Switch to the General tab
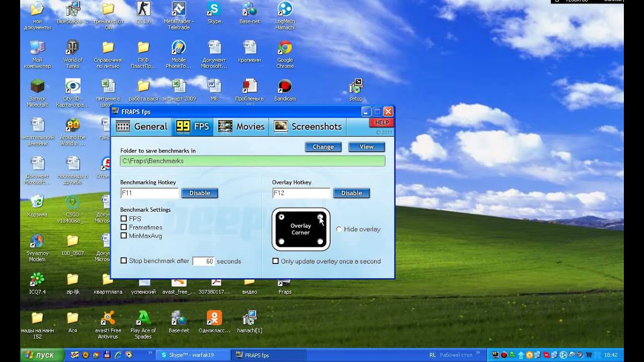This screenshot has width=644, height=362. pos(141,127)
